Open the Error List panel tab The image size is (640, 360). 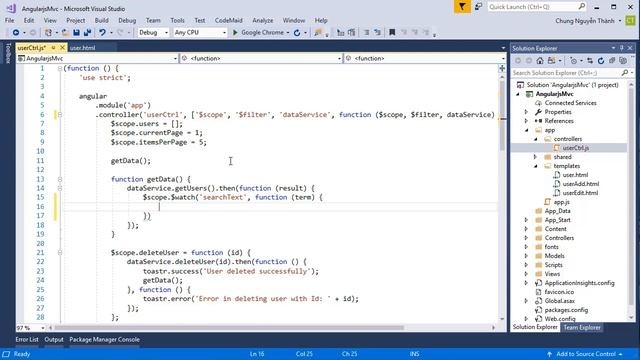tap(27, 340)
